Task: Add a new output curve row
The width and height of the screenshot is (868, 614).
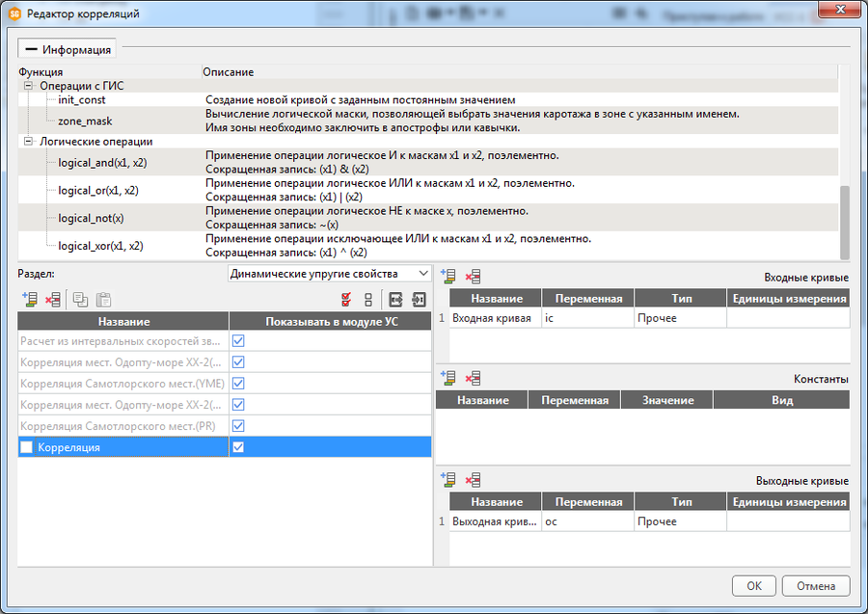Action: [x=448, y=480]
